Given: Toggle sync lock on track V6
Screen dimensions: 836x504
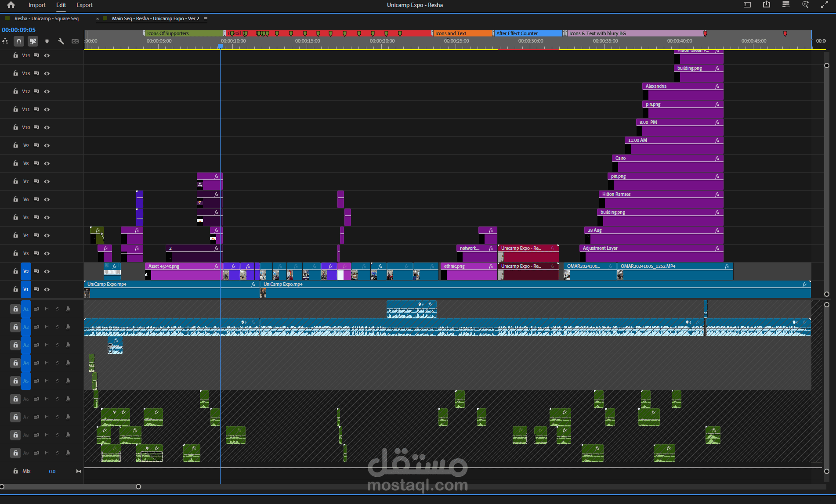Looking at the screenshot, I should pos(36,199).
